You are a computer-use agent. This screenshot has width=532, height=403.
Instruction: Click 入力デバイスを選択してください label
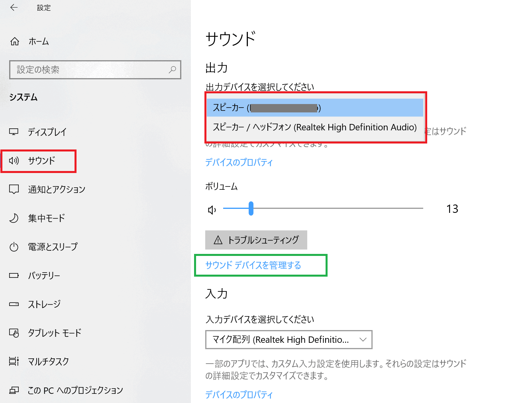tap(260, 319)
